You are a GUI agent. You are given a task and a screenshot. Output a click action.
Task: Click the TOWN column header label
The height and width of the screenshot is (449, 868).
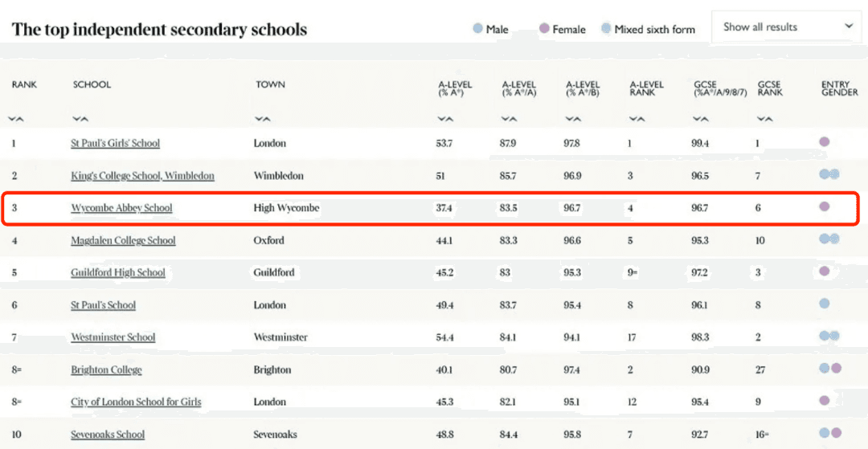(271, 84)
